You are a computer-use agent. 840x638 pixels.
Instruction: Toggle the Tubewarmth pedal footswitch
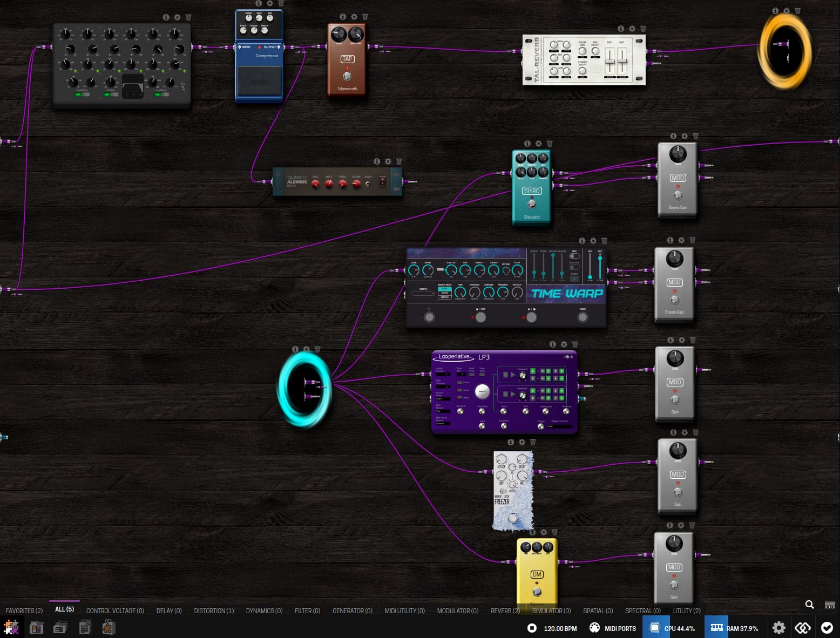347,76
